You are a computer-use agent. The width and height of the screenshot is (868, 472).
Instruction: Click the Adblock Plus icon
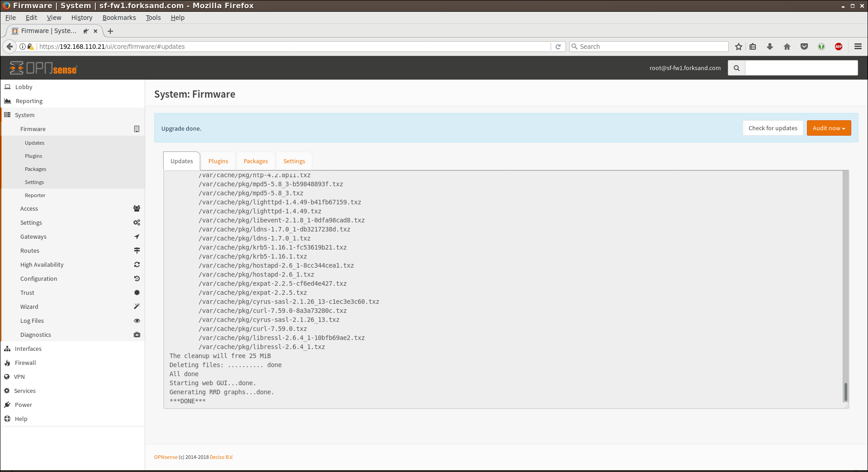click(839, 47)
